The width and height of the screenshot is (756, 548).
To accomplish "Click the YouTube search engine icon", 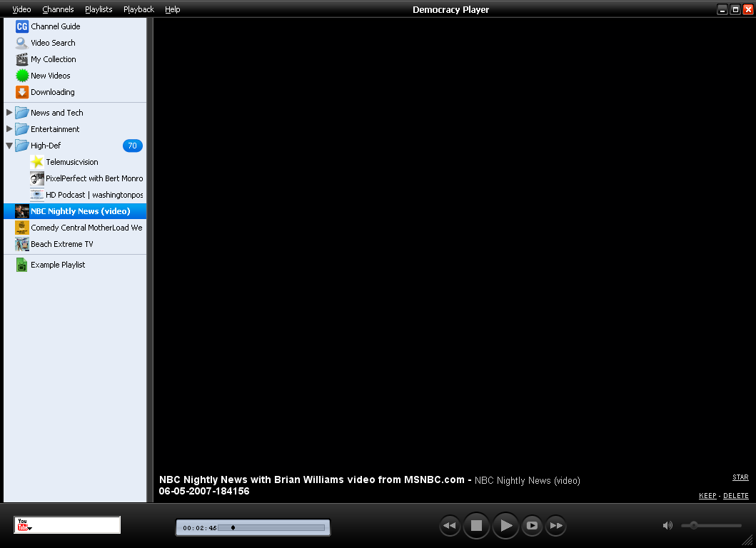I will [x=23, y=524].
